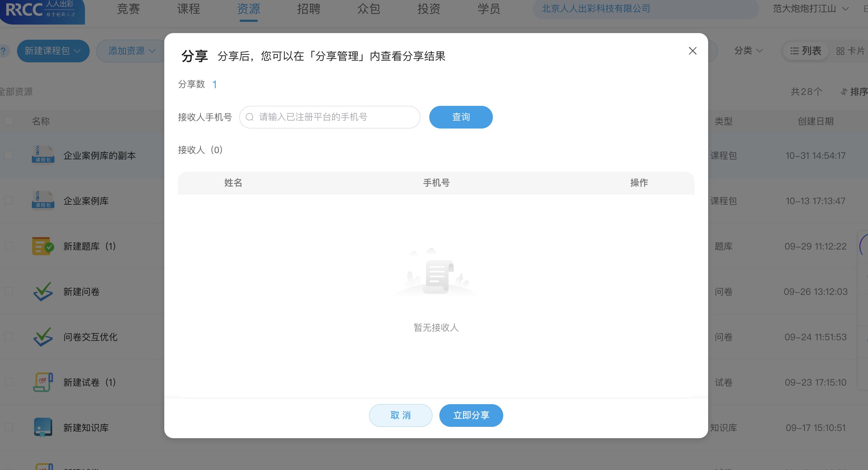Switch to 卡片 card view
The width and height of the screenshot is (868, 470).
tap(850, 51)
